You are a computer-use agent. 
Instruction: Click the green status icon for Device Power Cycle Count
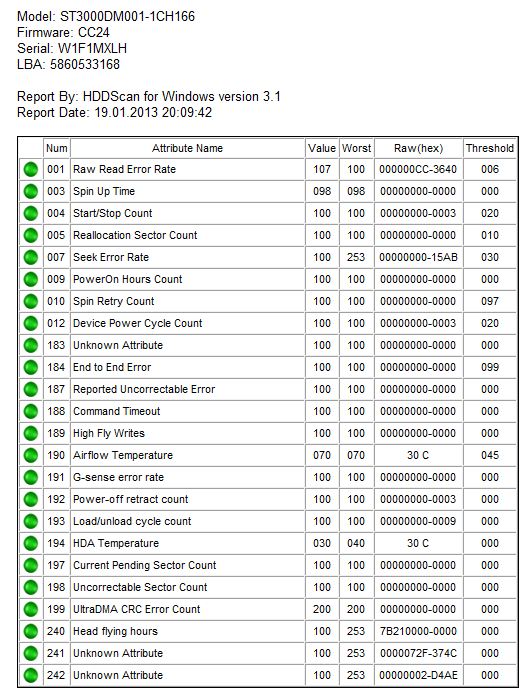[x=31, y=324]
